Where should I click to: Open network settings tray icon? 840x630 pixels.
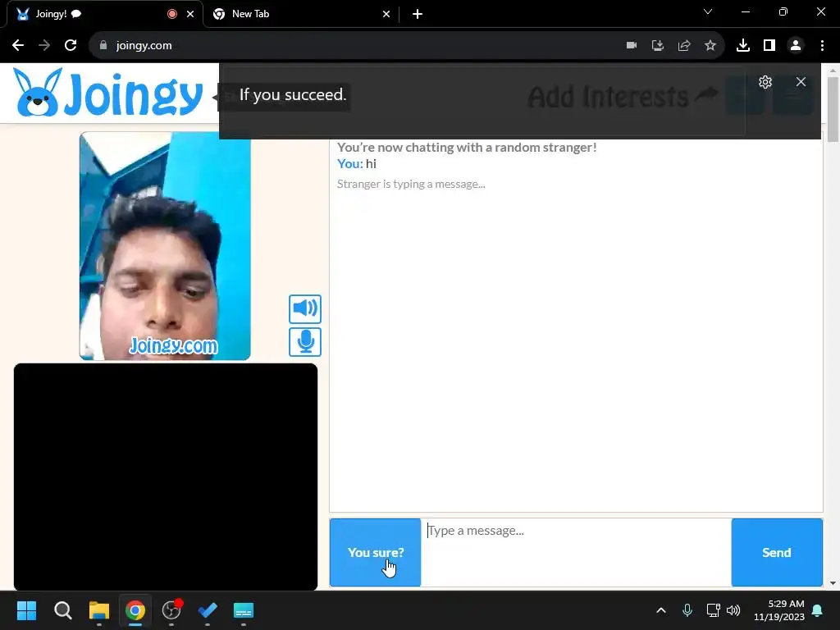coord(713,610)
